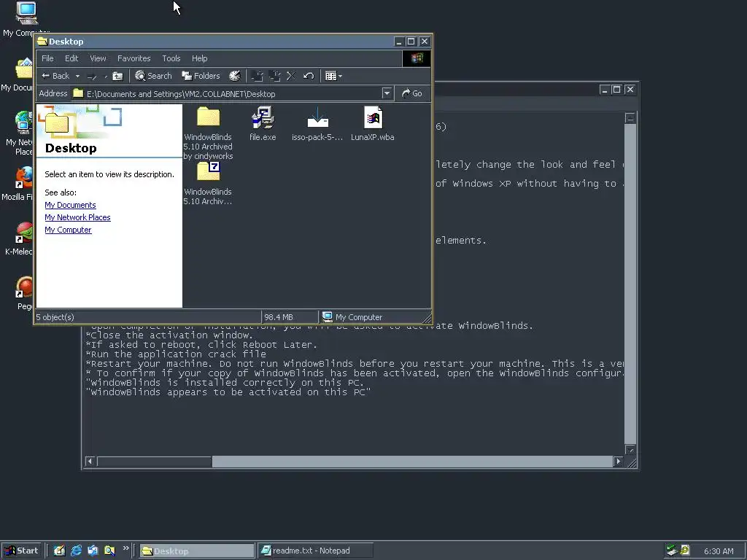Image resolution: width=747 pixels, height=560 pixels.
Task: Open first Quick Launch icon beside Start
Action: click(x=59, y=551)
